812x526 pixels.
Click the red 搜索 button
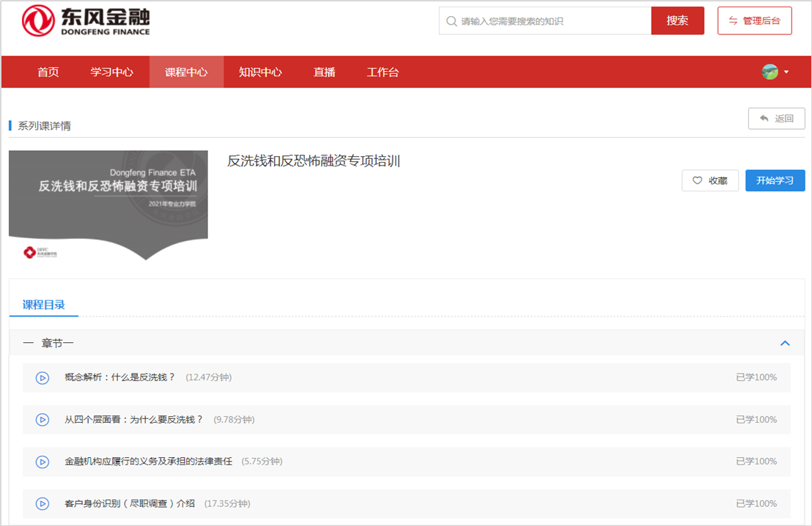[x=677, y=21]
